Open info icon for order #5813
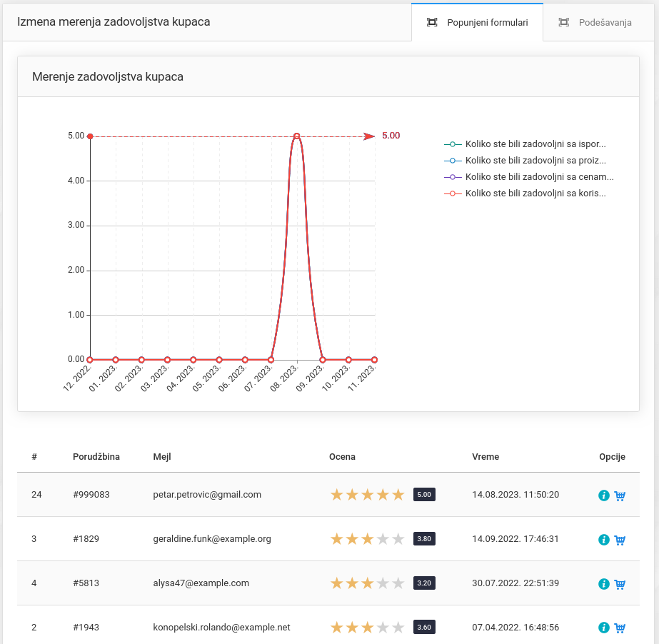The width and height of the screenshot is (659, 644). tap(604, 584)
